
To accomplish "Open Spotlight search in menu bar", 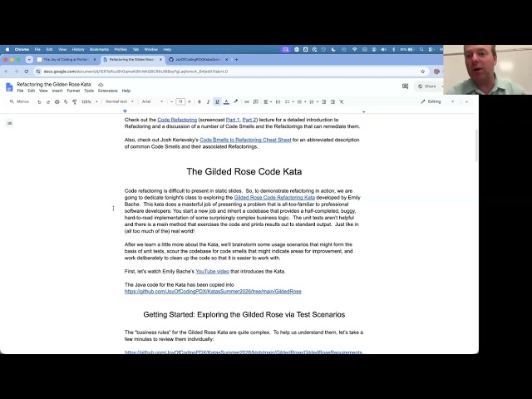I will [x=421, y=50].
